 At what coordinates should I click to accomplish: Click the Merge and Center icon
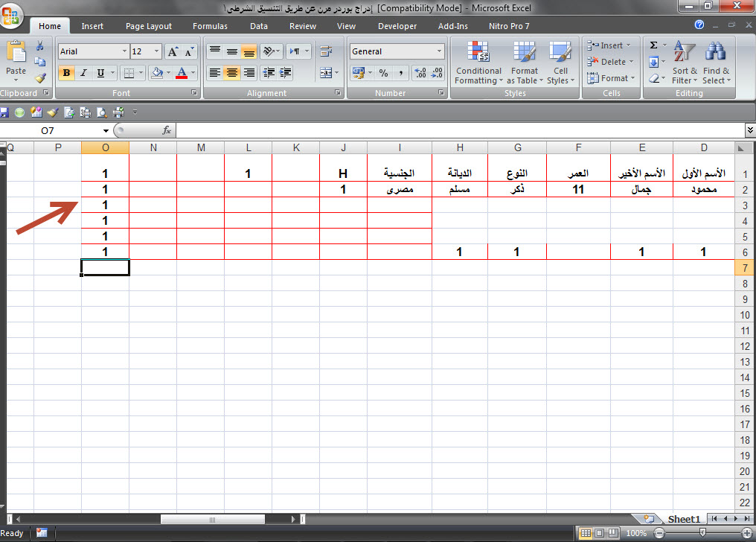[x=326, y=73]
